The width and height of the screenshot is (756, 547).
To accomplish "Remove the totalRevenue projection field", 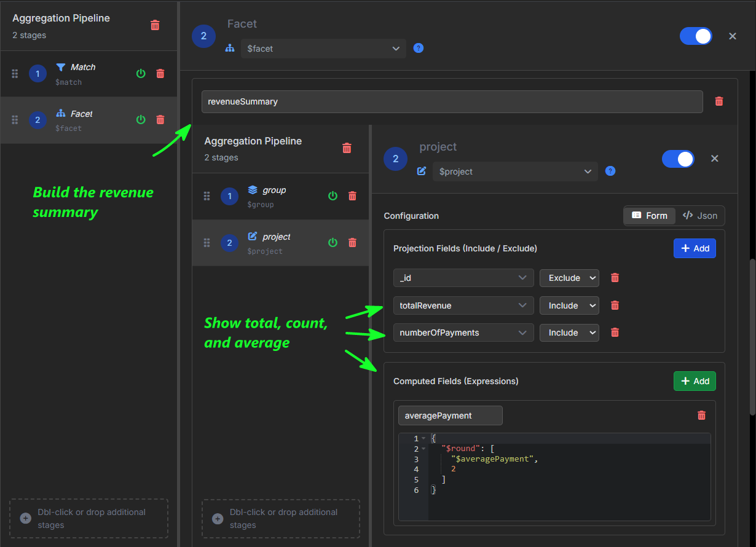I will point(615,305).
